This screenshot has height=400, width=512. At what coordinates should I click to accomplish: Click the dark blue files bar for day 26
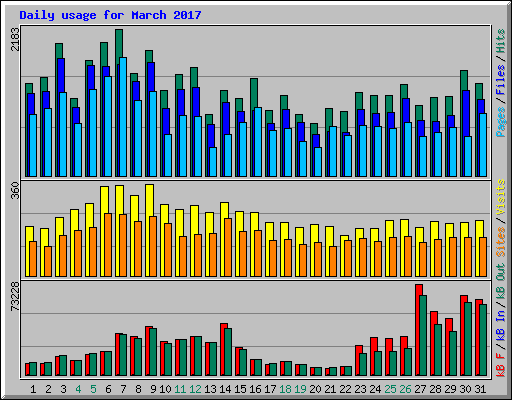click(x=406, y=110)
